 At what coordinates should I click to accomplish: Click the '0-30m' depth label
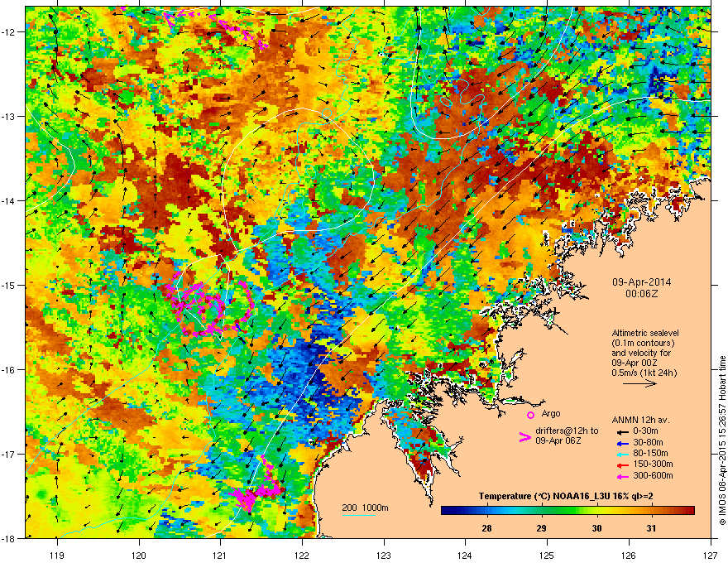pyautogui.click(x=645, y=431)
